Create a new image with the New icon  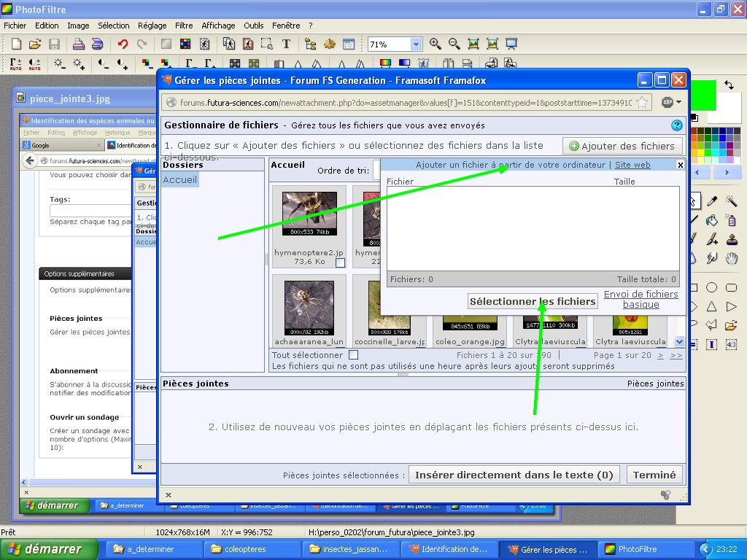click(16, 44)
